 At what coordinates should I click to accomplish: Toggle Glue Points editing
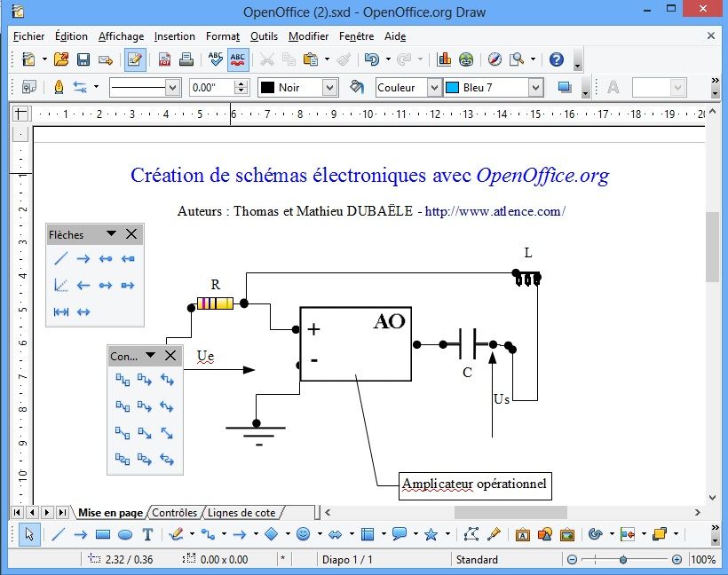(x=494, y=534)
